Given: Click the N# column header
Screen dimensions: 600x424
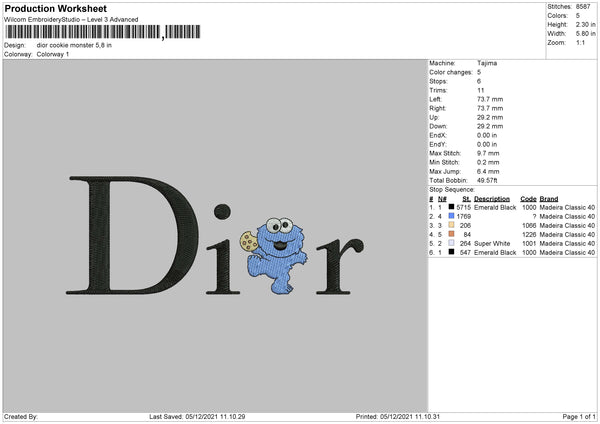Looking at the screenshot, I should 442,199.
